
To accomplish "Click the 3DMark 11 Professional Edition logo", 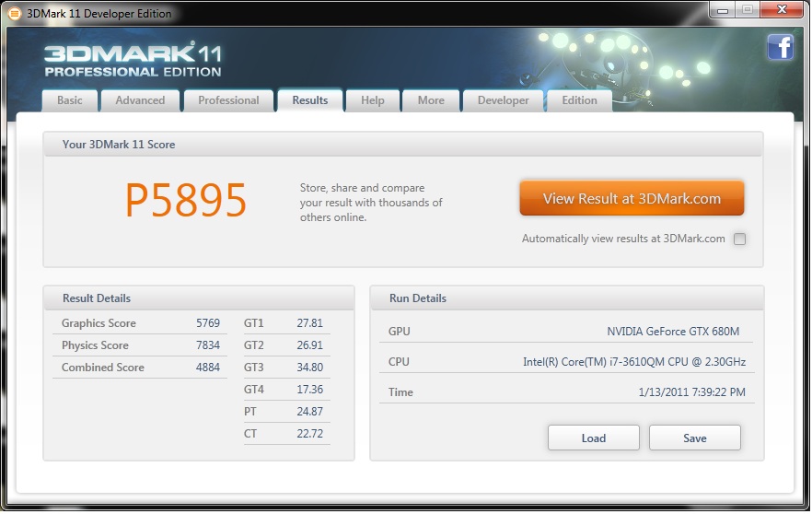I will pyautogui.click(x=133, y=61).
